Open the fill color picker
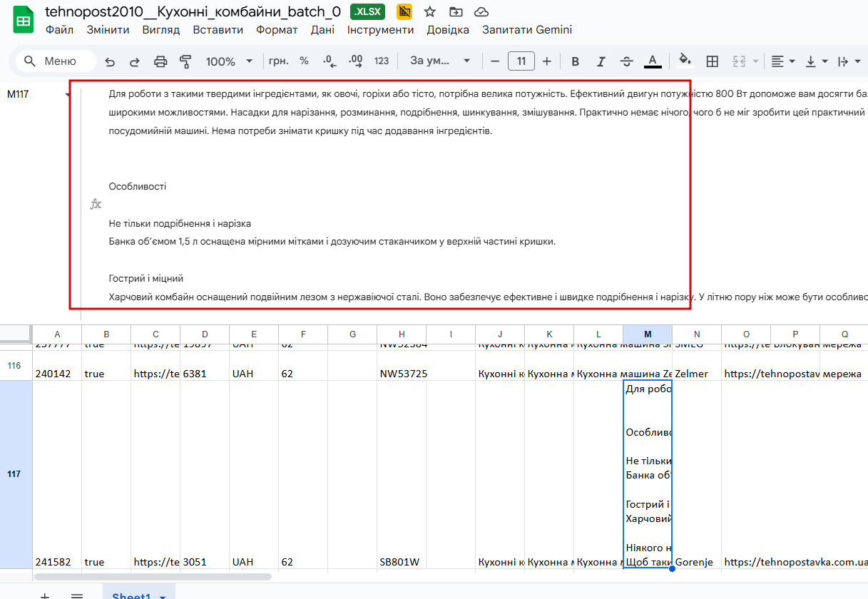This screenshot has height=599, width=868. point(685,61)
